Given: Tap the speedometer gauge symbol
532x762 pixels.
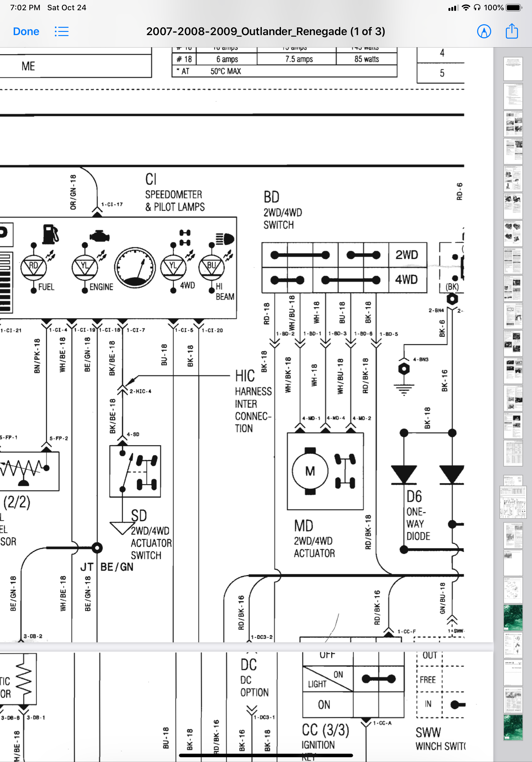Looking at the screenshot, I should click(135, 267).
